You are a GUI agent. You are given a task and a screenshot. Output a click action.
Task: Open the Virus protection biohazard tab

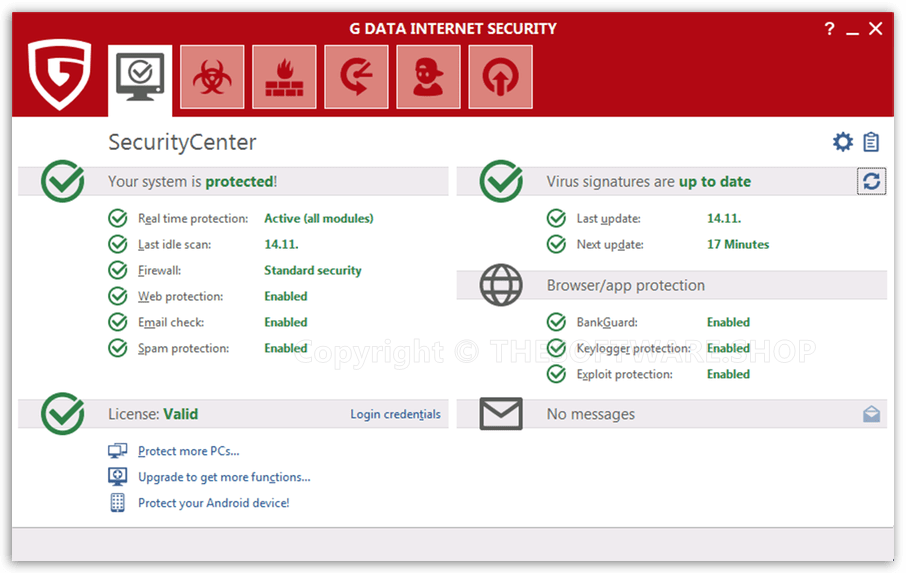[212, 77]
